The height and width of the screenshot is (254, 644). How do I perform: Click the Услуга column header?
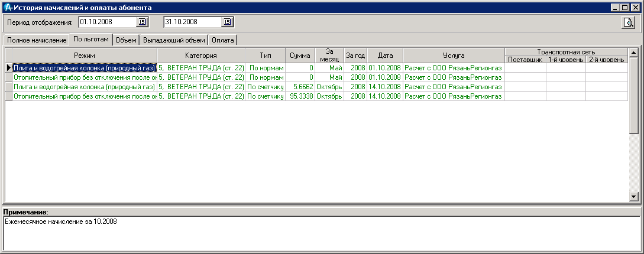point(453,55)
